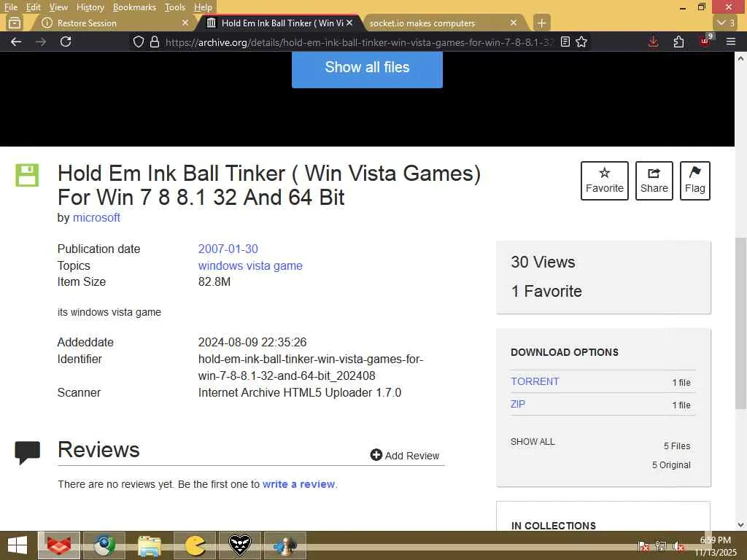Expand the list all tabs dropdown
The width and height of the screenshot is (747, 560).
tap(727, 23)
